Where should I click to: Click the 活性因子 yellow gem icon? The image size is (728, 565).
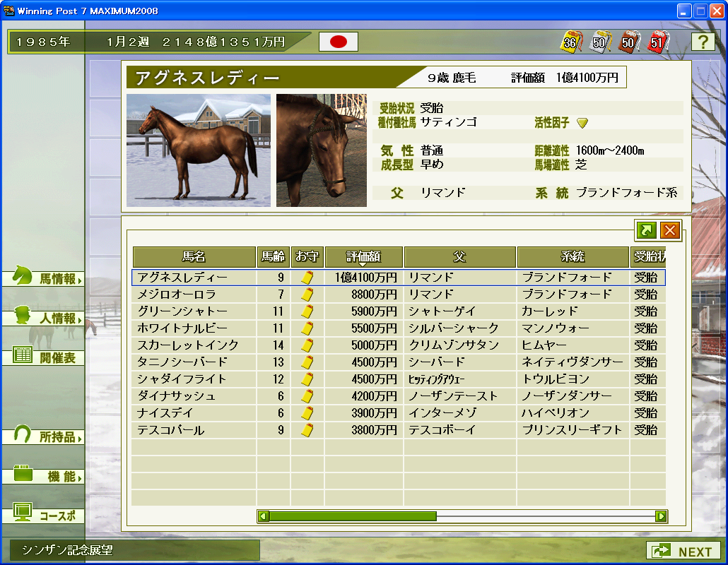tap(582, 123)
